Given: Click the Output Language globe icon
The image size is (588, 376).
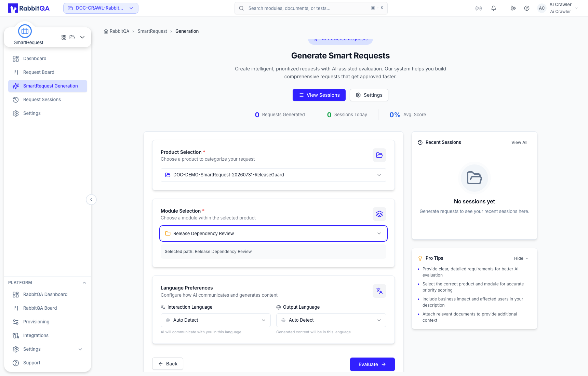Looking at the screenshot, I should pyautogui.click(x=279, y=307).
